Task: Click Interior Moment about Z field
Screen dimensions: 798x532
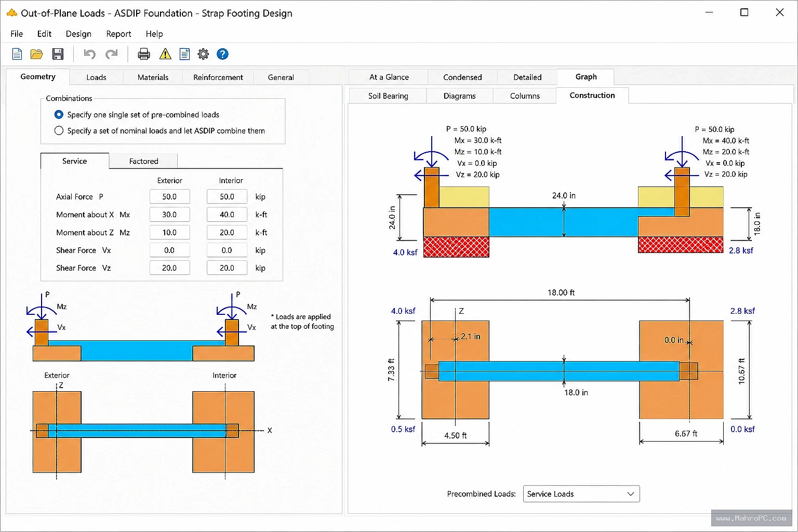Action: 227,232
